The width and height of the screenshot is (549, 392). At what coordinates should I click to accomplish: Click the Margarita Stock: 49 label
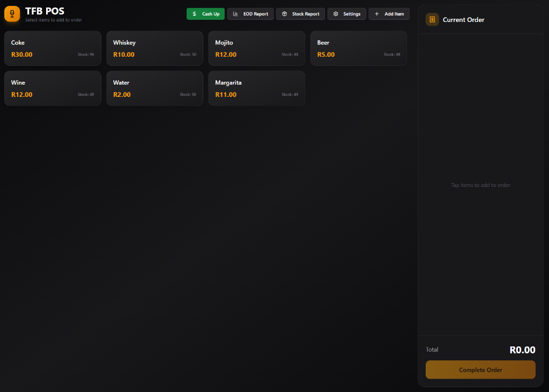[290, 94]
